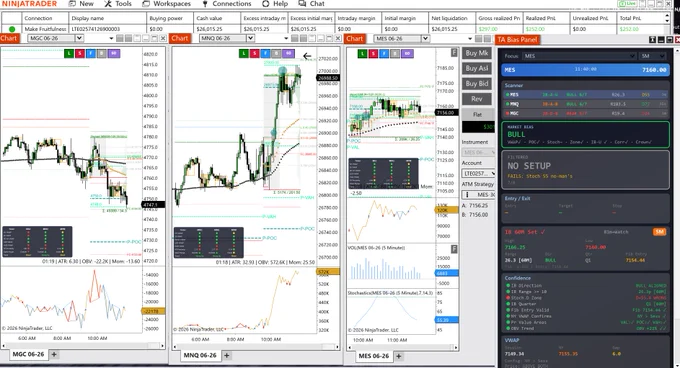
Task: Click the red S button on MGC chart
Action: pos(80,53)
